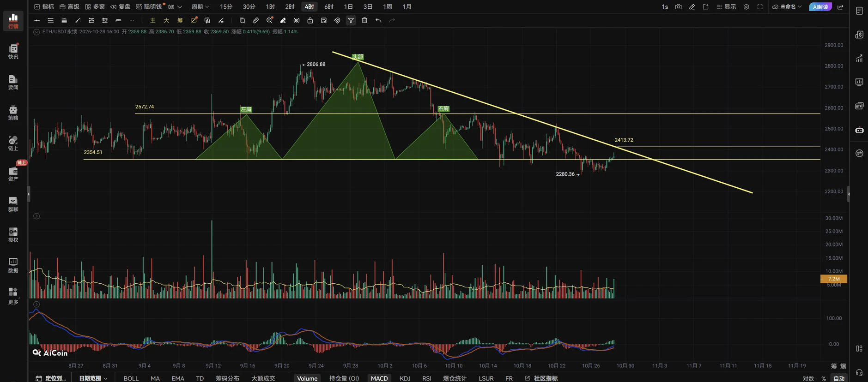Screen dimensions: 868x382
Task: Toggle the Volume indicator
Action: [x=307, y=378]
